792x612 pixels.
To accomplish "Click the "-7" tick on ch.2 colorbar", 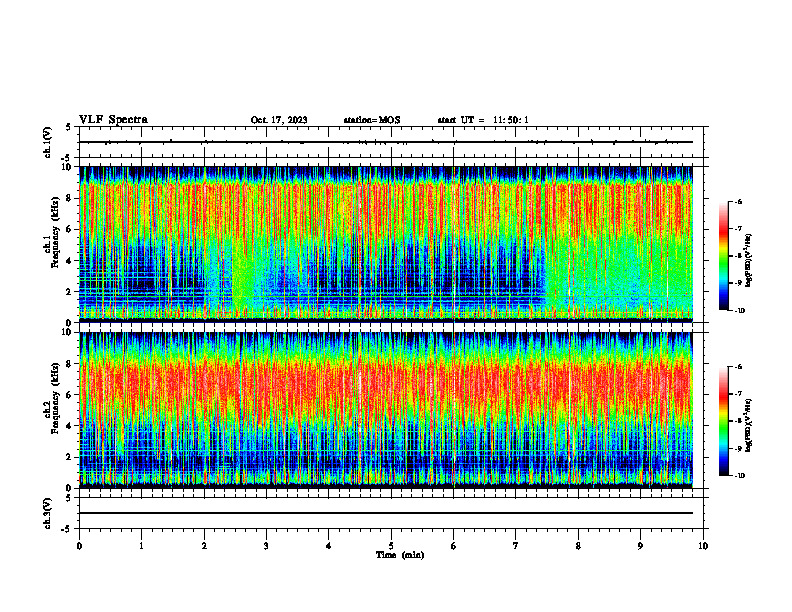I will pyautogui.click(x=738, y=394).
